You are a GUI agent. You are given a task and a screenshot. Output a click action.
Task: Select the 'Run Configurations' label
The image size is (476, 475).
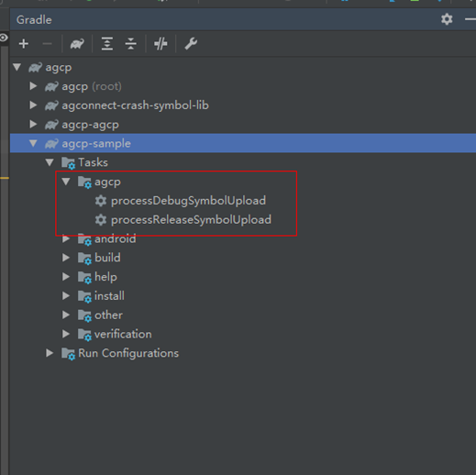point(128,353)
